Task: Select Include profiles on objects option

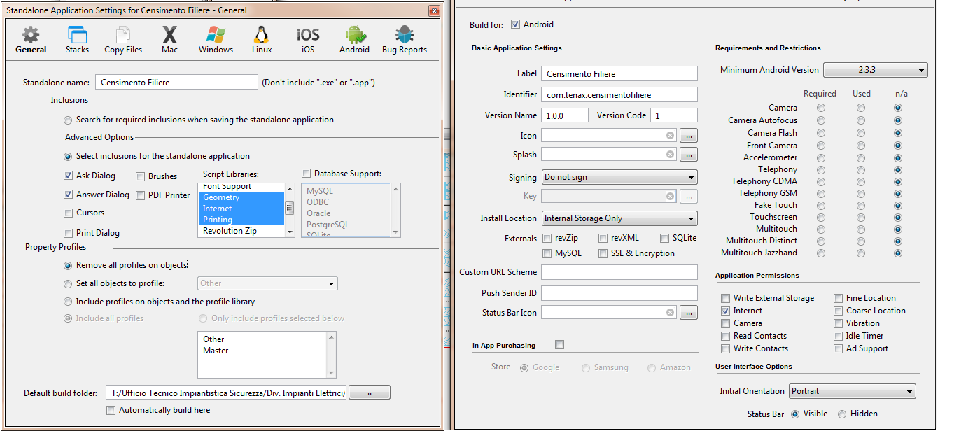Action: coord(68,302)
